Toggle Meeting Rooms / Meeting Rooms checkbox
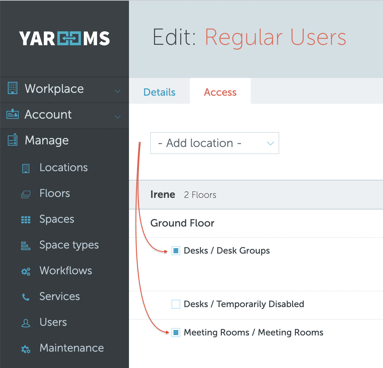This screenshot has width=383, height=368. point(176,332)
